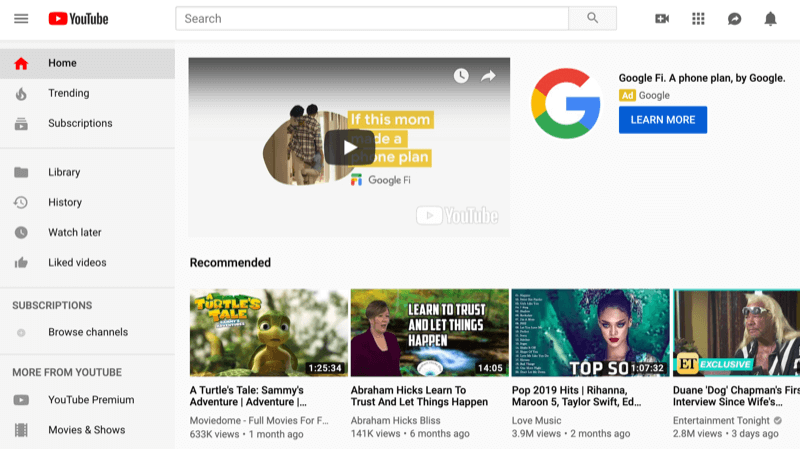Viewport: 800px width, 449px height.
Task: Open the create video camera icon
Action: point(662,19)
